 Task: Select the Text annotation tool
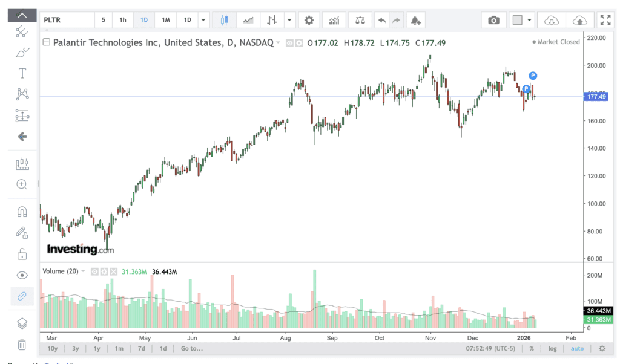pos(22,73)
